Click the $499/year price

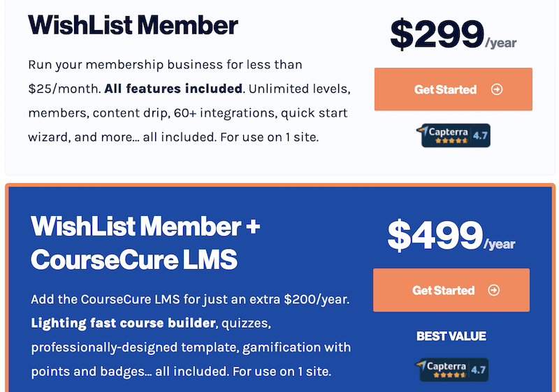pyautogui.click(x=451, y=235)
